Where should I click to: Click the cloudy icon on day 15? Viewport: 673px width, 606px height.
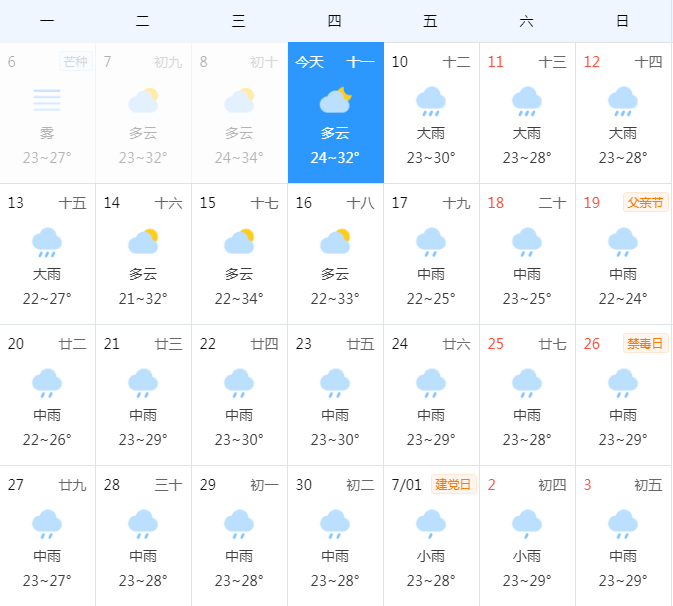(x=239, y=241)
